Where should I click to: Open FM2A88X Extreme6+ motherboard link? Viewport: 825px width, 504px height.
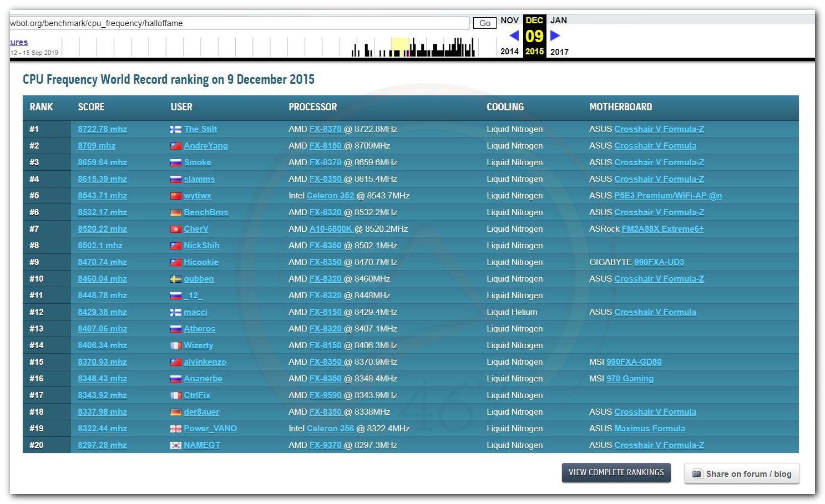point(662,229)
